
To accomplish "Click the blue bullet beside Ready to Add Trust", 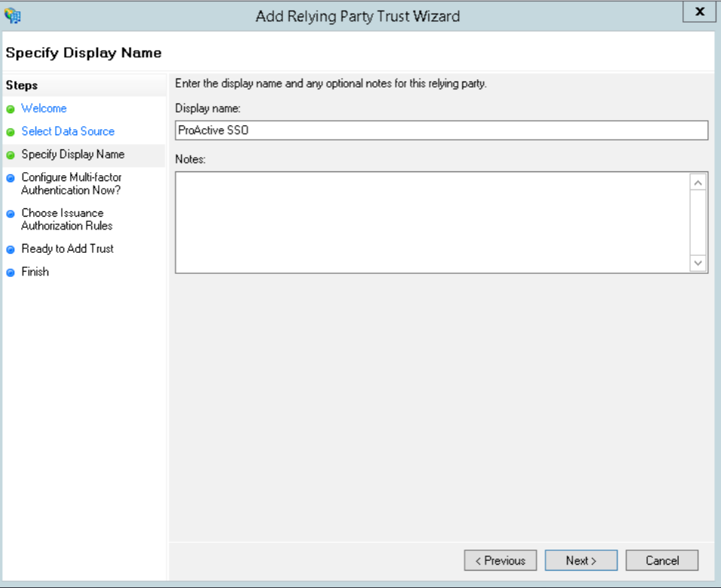I will 11,250.
